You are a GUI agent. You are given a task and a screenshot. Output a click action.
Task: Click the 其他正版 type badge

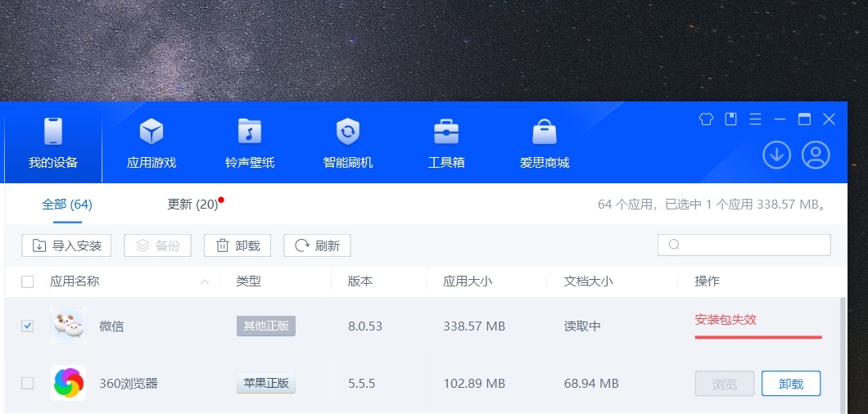tap(266, 326)
